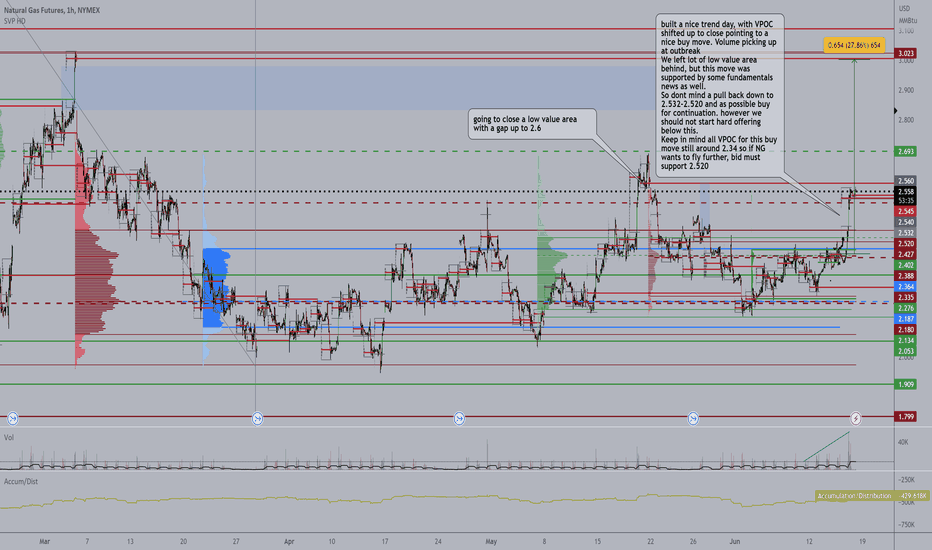932x550 pixels.
Task: Click the black arrow marker on price axis
Action: tap(896, 111)
